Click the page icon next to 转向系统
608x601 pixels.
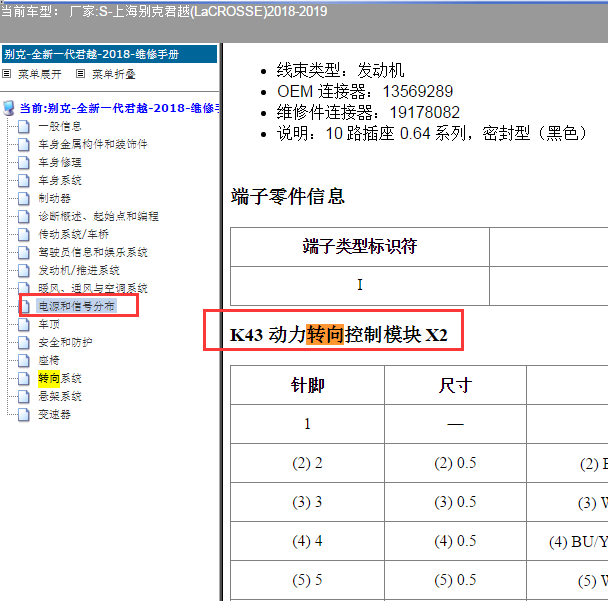tap(24, 378)
